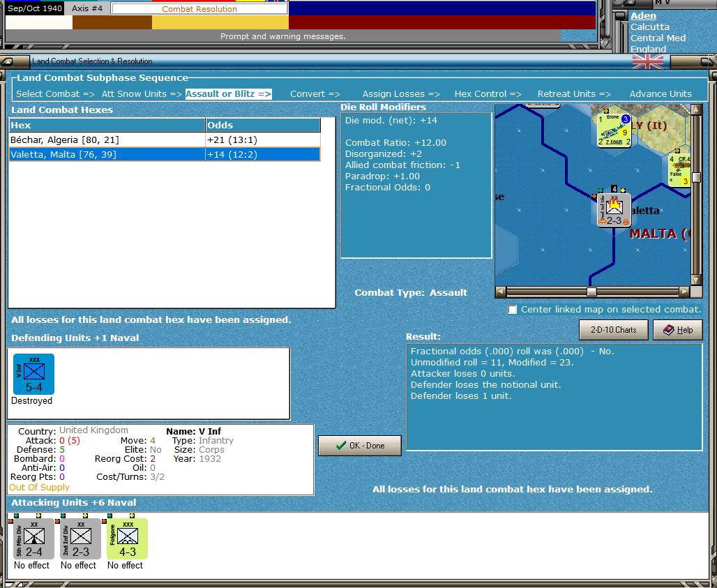Screen dimensions: 717x588
Task: Click Select Combat subphase step
Action: tap(55, 93)
